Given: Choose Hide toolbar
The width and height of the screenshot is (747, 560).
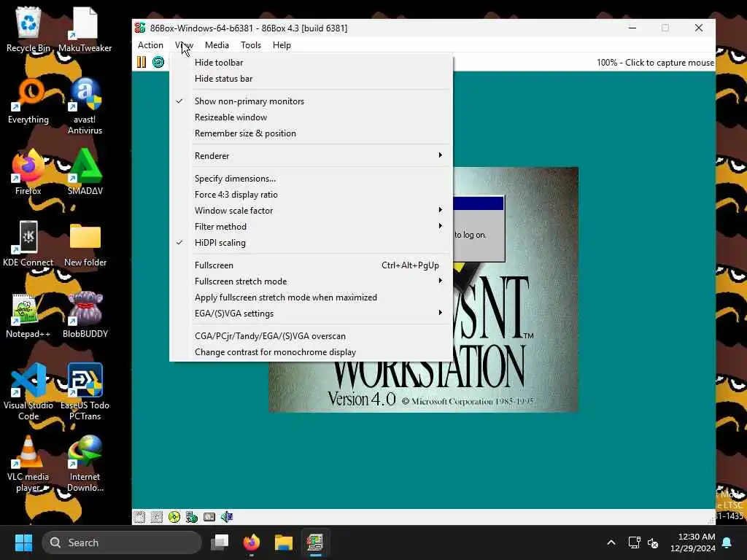Looking at the screenshot, I should point(311,63).
